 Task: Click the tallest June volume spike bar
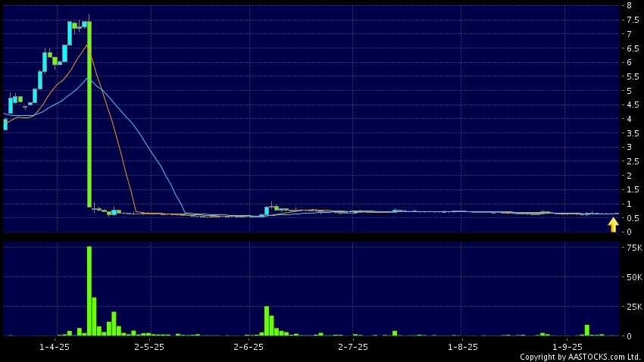pyautogui.click(x=267, y=321)
